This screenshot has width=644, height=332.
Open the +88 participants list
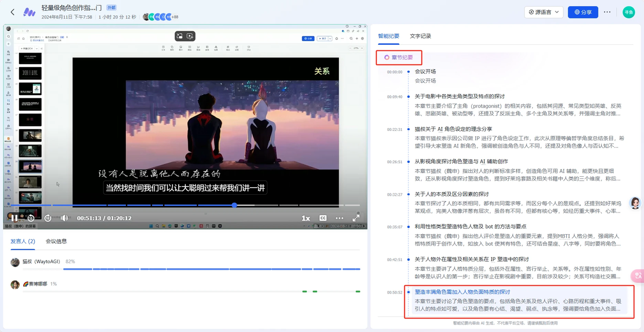175,17
